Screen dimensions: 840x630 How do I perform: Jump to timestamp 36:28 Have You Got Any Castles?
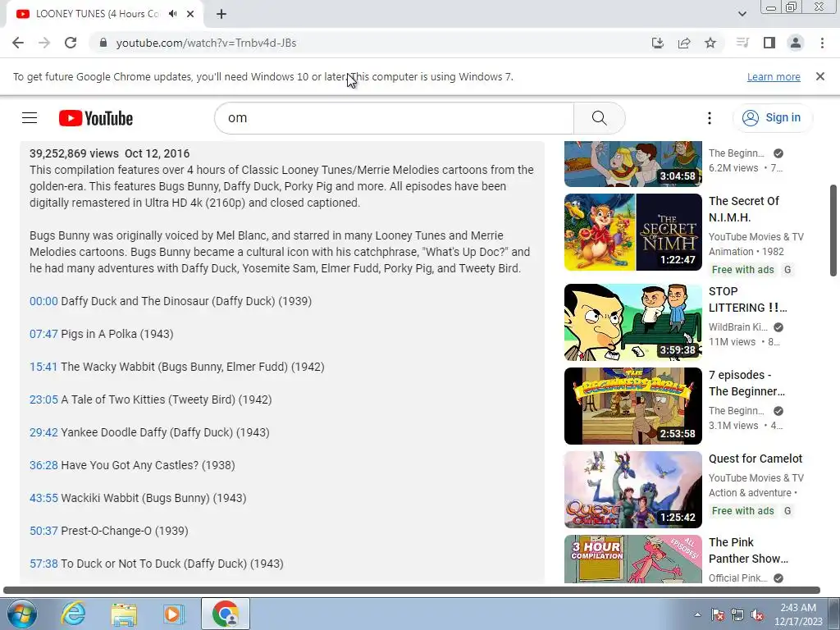pyautogui.click(x=43, y=465)
